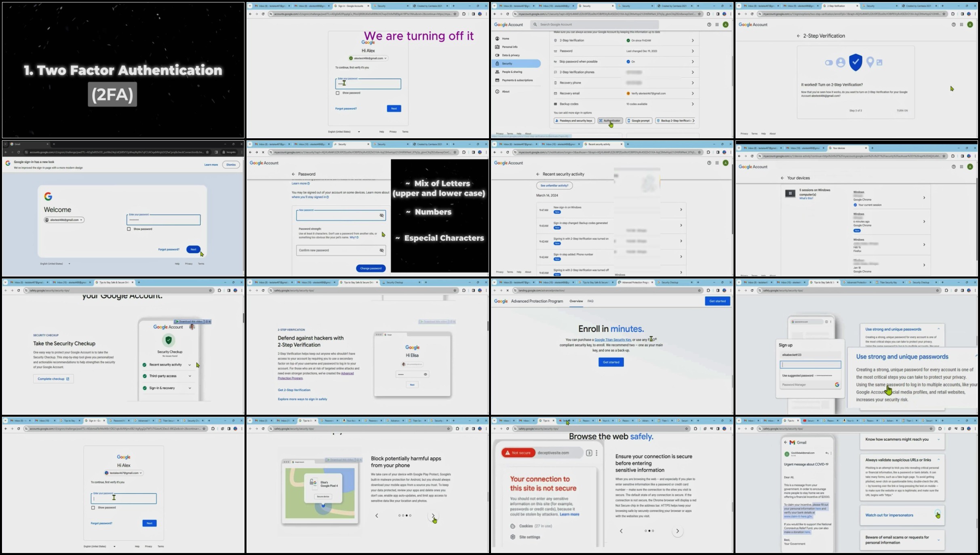Open the Google Titan Security Key link
Viewport: 980px width, 555px height.
[613, 340]
